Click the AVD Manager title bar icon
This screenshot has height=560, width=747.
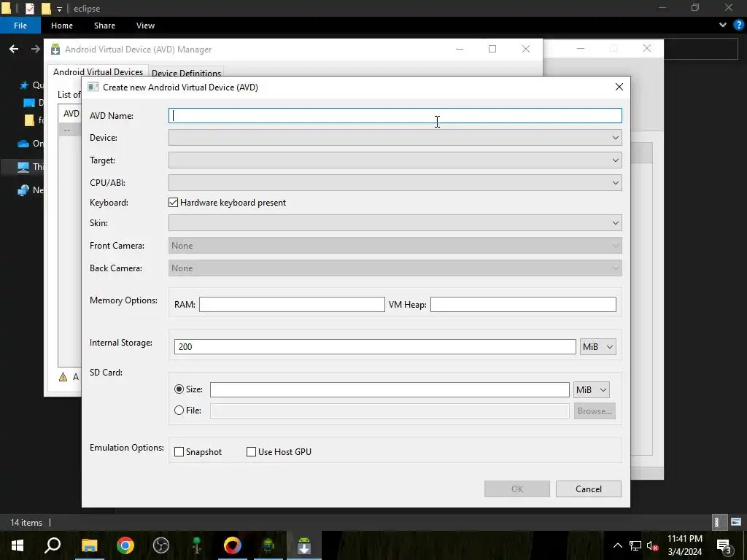coord(55,49)
